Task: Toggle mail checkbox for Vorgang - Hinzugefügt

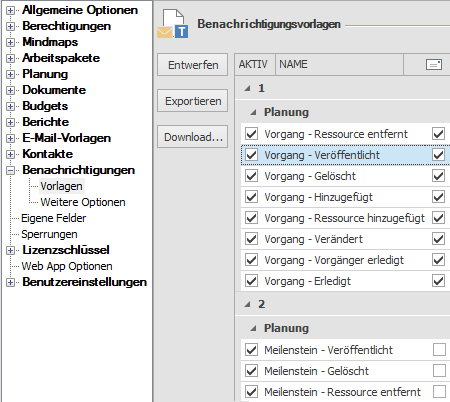Action: point(439,197)
